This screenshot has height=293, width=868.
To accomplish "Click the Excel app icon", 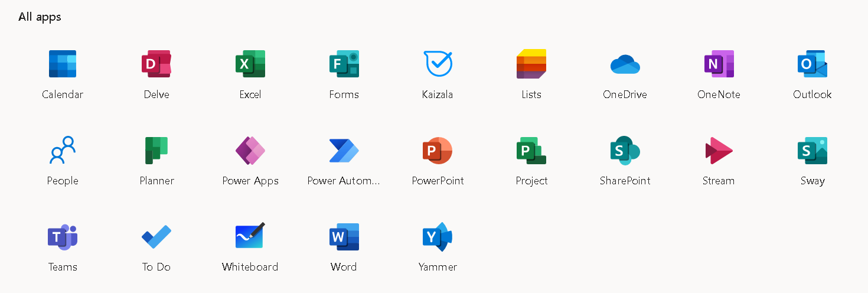I will pos(250,64).
